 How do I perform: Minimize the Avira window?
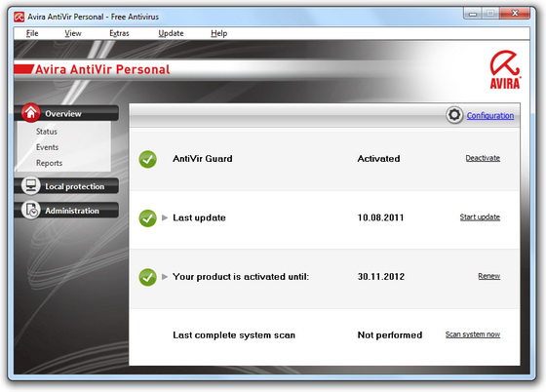point(473,14)
